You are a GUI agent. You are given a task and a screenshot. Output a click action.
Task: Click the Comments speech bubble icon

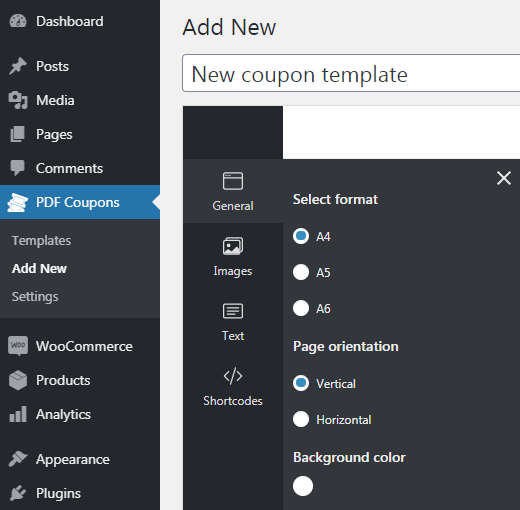point(17,168)
